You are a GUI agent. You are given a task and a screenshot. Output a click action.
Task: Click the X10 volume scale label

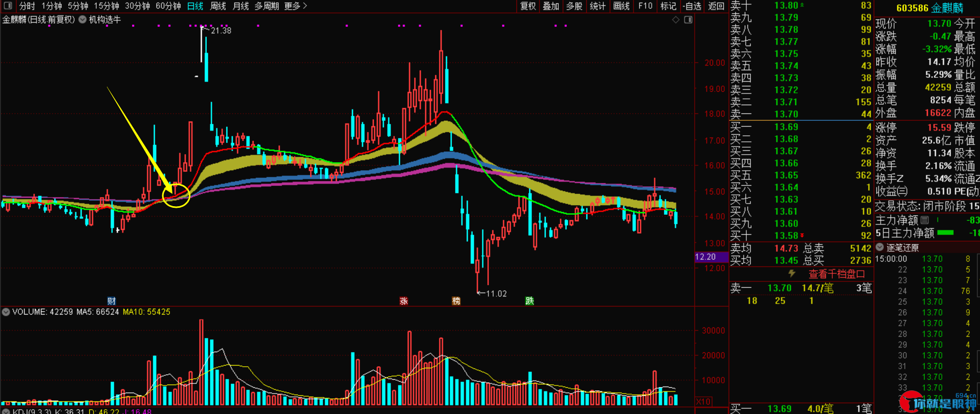[703, 402]
